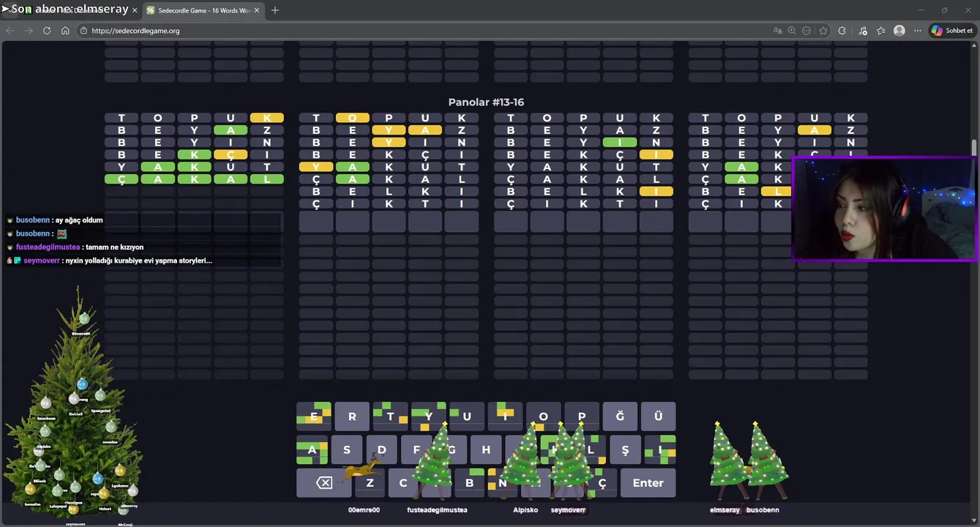Screen dimensions: 980x527
Task: Open the browser profile avatar
Action: pos(899,31)
